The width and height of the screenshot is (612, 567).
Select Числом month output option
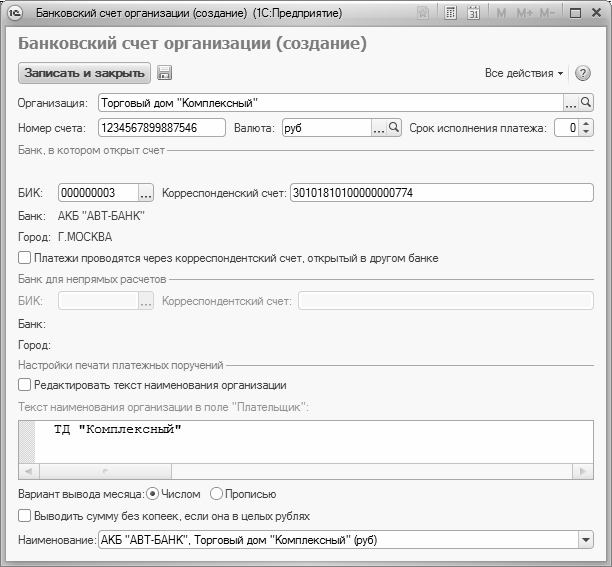(152, 494)
